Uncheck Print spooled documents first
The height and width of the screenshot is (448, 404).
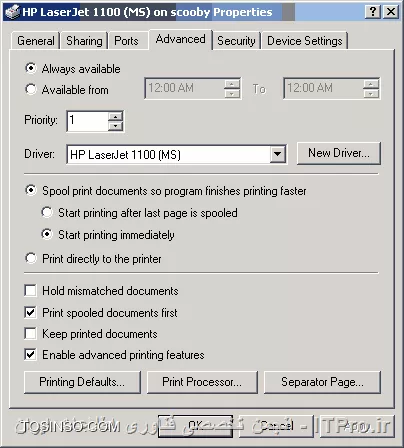[x=30, y=312]
